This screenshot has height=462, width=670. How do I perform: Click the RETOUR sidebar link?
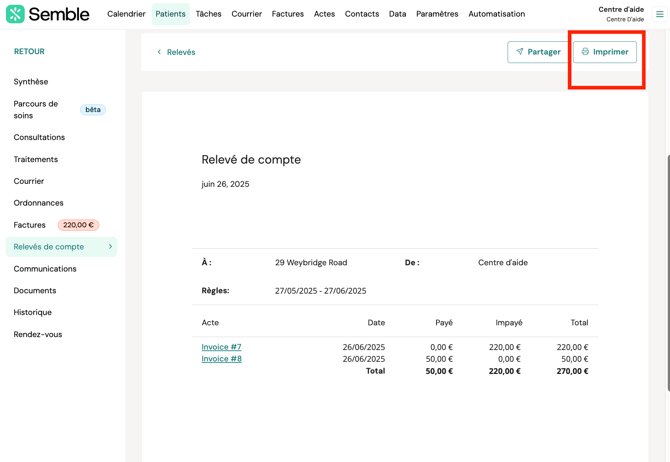(29, 52)
